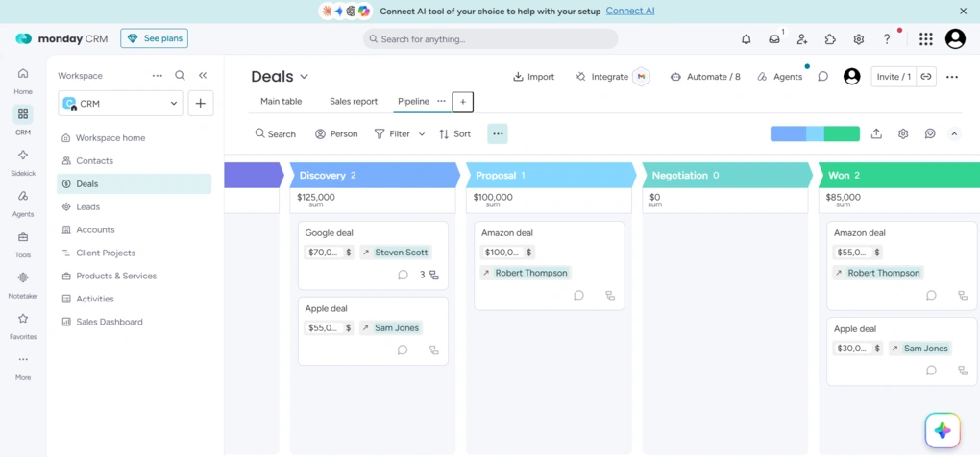Click the Import button
Image resolution: width=980 pixels, height=457 pixels.
coord(534,76)
